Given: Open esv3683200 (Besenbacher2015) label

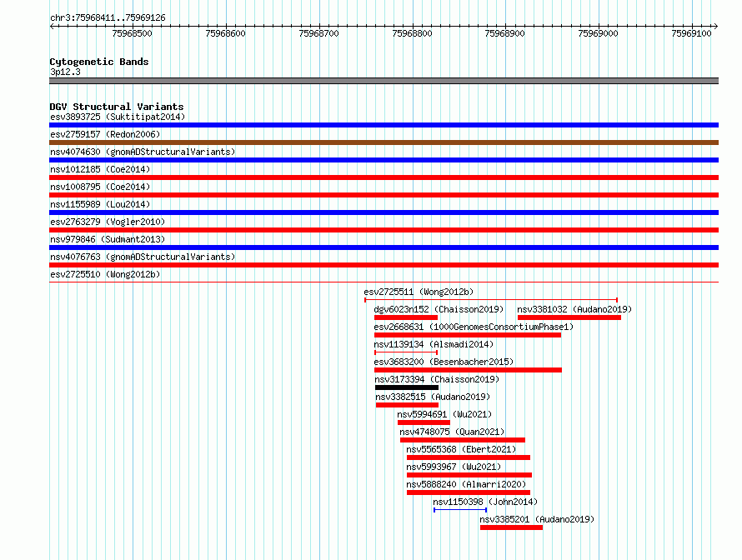Looking at the screenshot, I should (x=444, y=362).
